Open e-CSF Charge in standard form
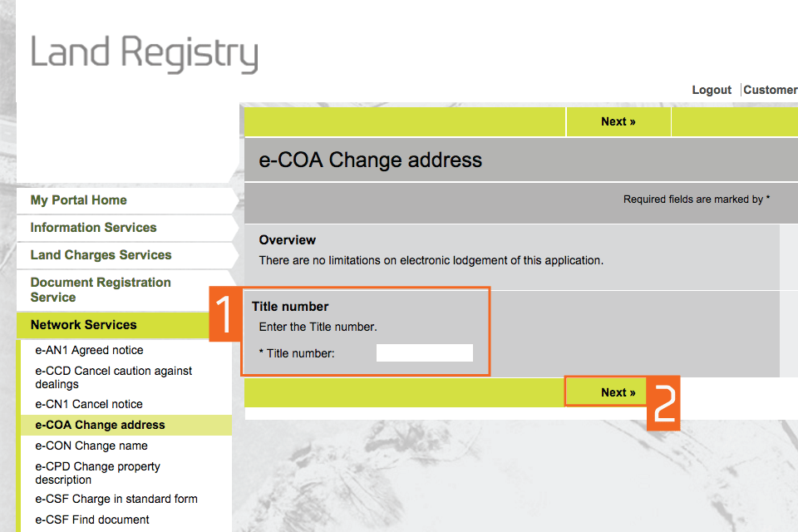The width and height of the screenshot is (798, 532). coord(116,500)
